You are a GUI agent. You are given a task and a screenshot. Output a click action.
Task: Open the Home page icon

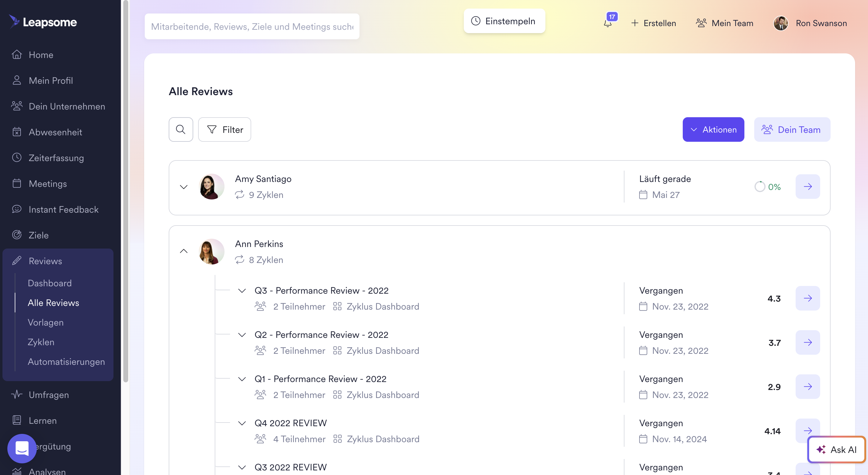point(17,55)
